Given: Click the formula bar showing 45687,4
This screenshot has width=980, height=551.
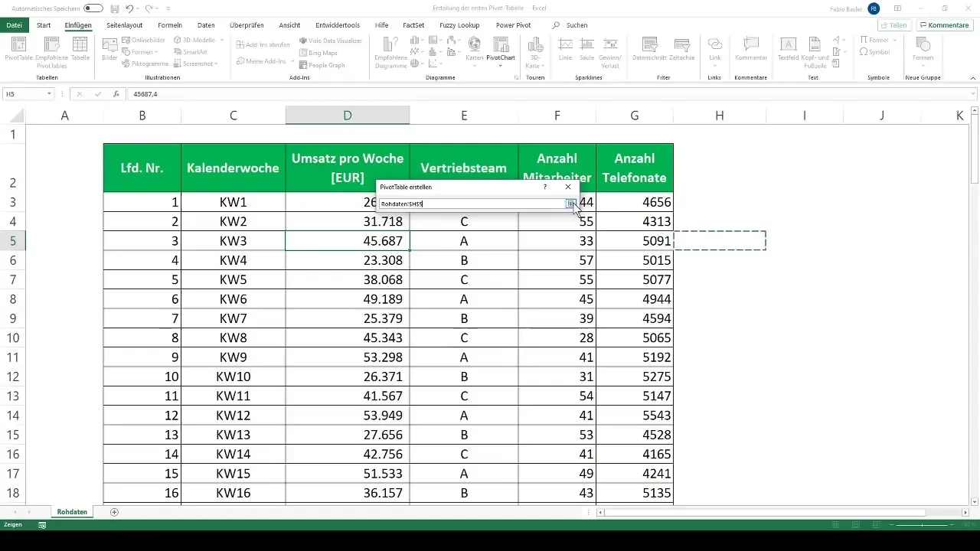Looking at the screenshot, I should [x=551, y=93].
